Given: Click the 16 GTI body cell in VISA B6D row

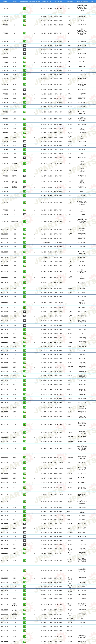Looking at the screenshot, I should point(70,154).
